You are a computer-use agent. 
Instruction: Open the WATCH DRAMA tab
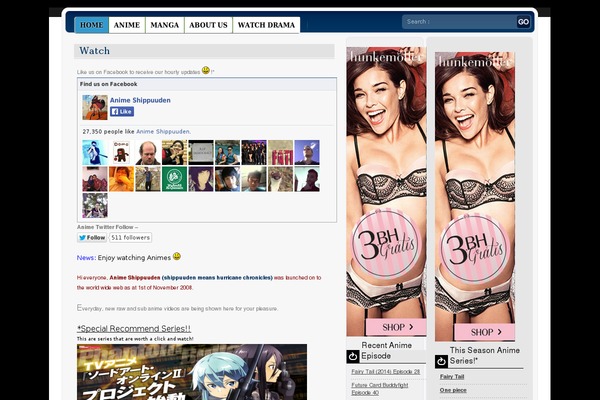click(x=266, y=25)
